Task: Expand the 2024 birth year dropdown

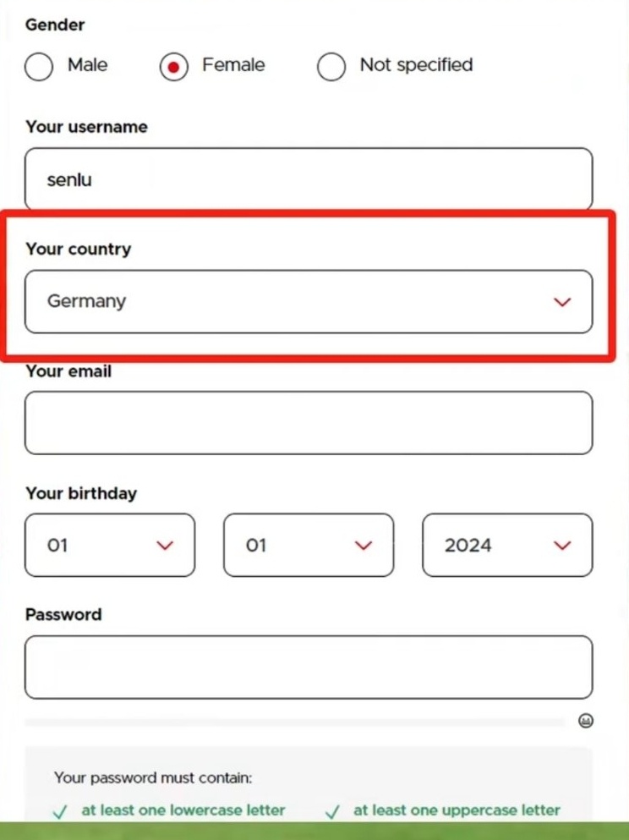Action: 507,546
